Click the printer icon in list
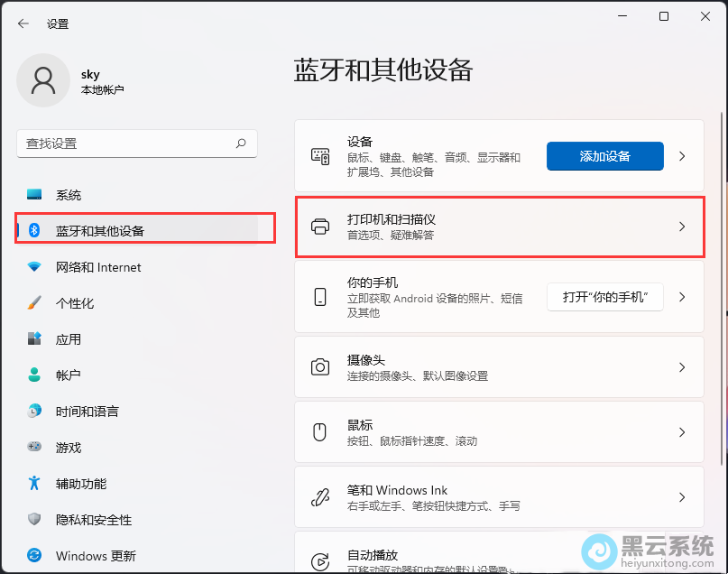This screenshot has width=728, height=574. (320, 227)
